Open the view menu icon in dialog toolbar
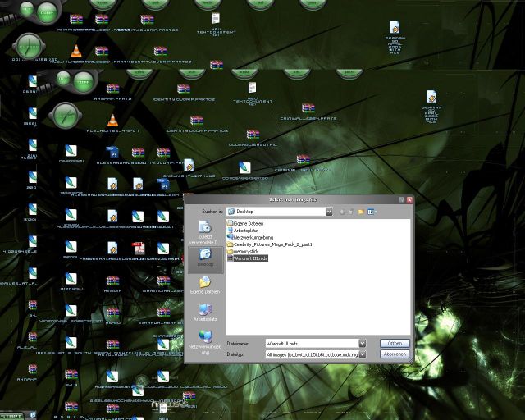This screenshot has width=525, height=420. pyautogui.click(x=372, y=212)
